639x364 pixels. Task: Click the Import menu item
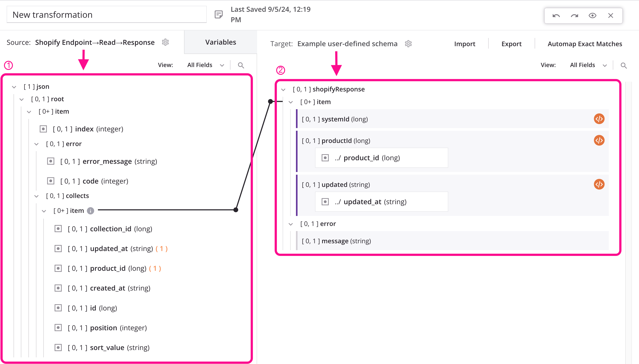pos(464,43)
